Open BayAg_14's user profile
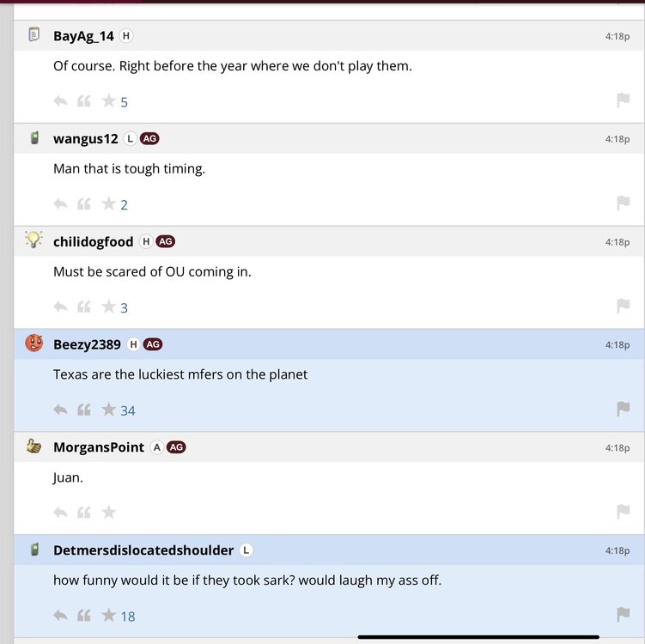Image resolution: width=645 pixels, height=644 pixels. click(83, 36)
